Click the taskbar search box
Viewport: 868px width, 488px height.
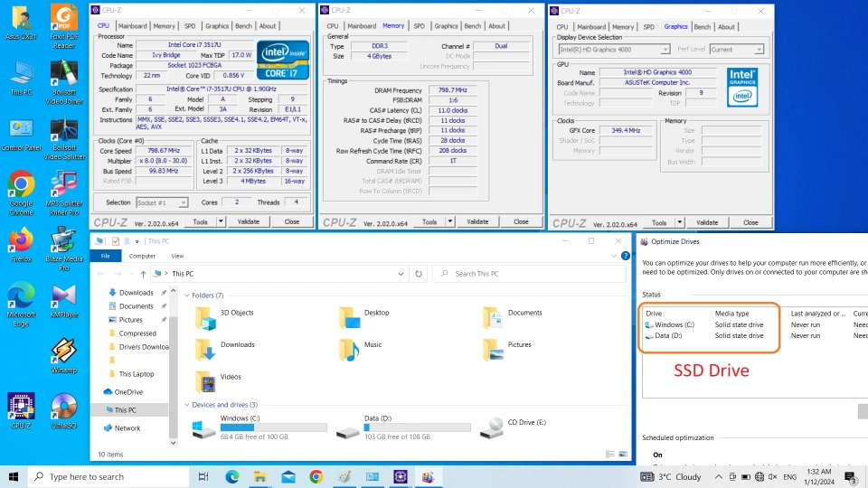(108, 476)
